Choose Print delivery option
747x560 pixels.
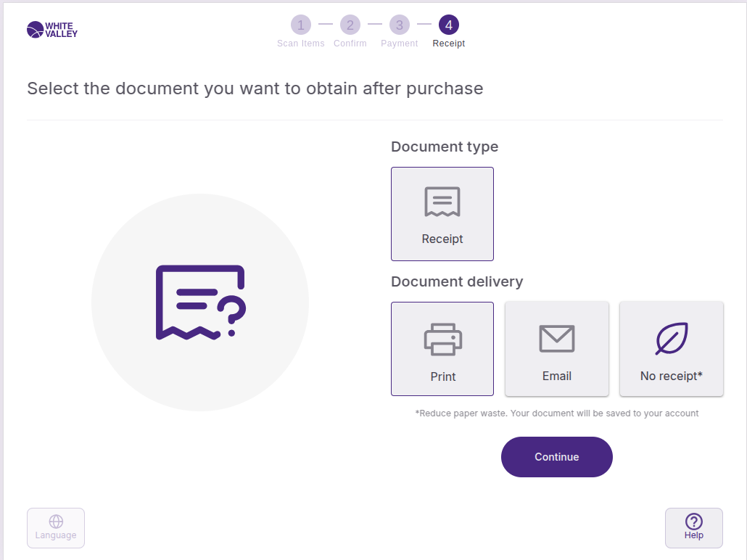442,349
